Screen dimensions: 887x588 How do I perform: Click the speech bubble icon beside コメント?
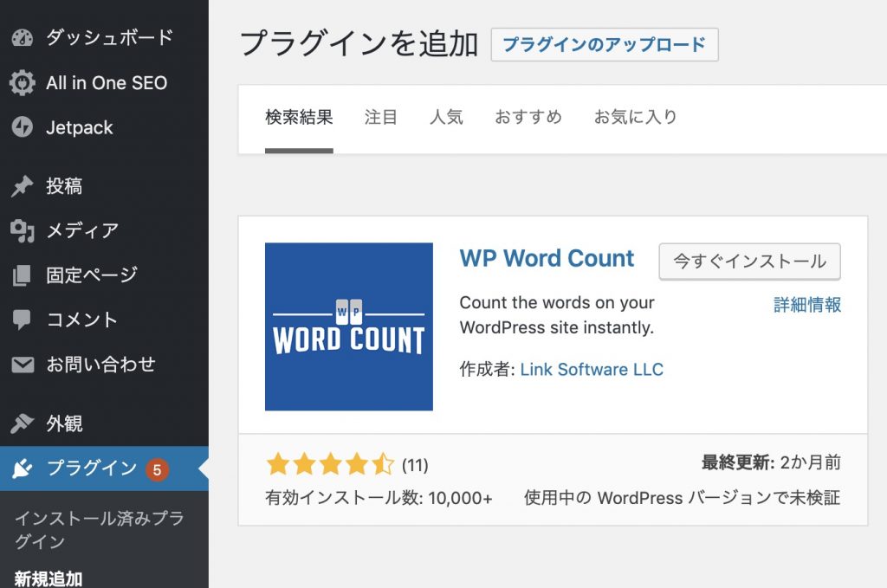22,320
